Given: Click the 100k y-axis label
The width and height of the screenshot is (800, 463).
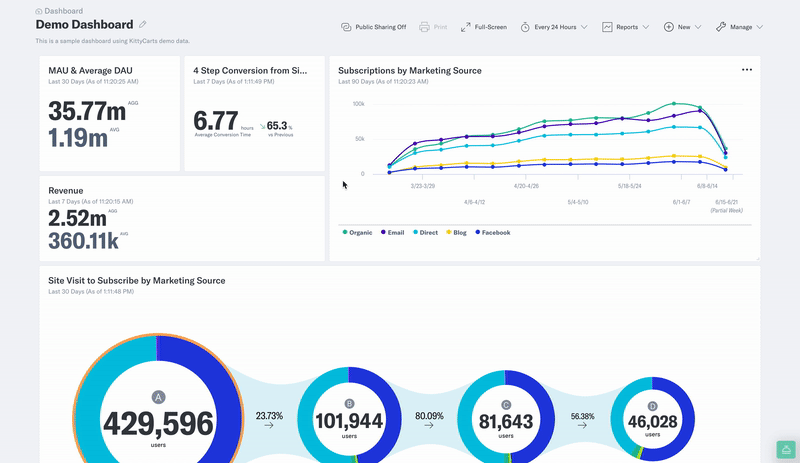Looking at the screenshot, I should pos(359,104).
